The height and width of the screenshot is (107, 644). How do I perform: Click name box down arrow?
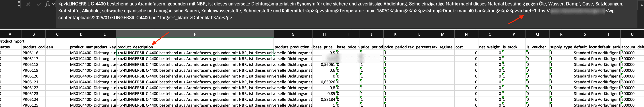pos(19,6)
